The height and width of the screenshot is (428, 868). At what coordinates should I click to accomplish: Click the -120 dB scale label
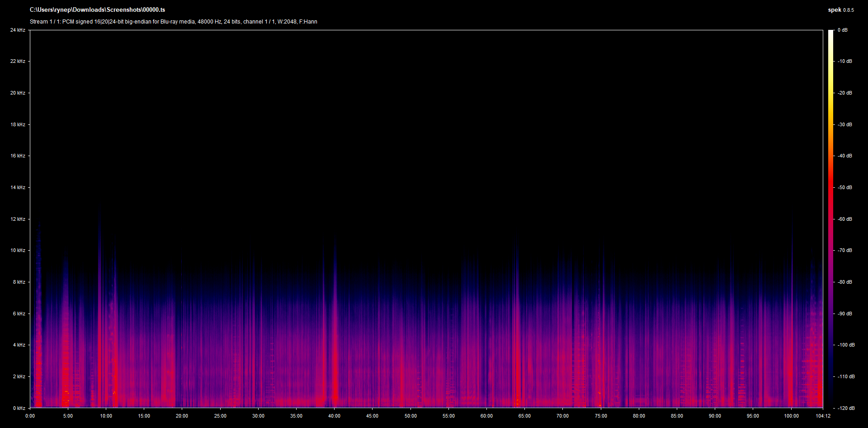pos(846,408)
